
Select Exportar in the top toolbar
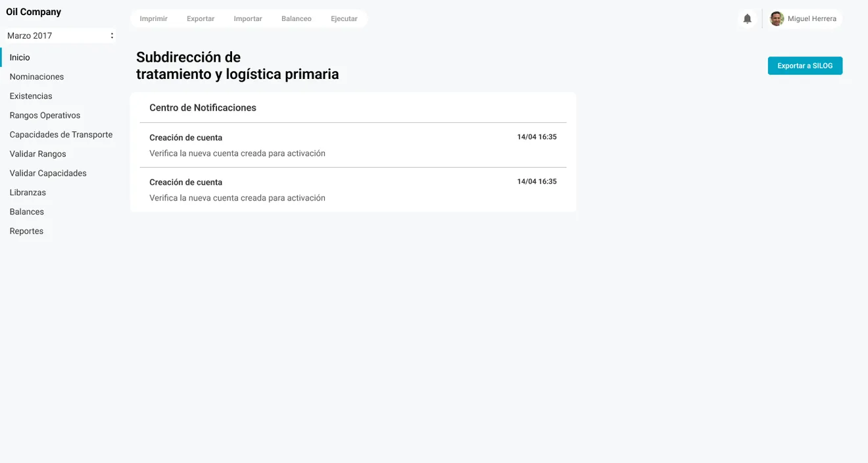[201, 19]
